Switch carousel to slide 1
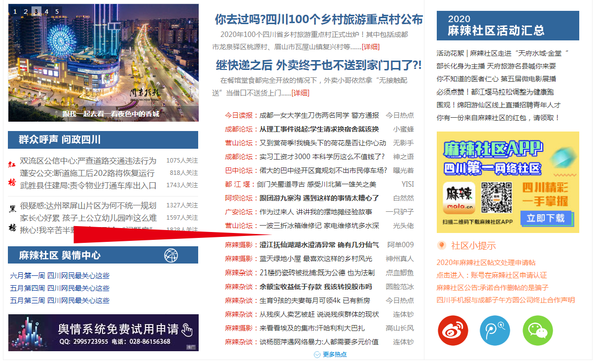Image resolution: width=597 pixels, height=364 pixels. click(15, 11)
